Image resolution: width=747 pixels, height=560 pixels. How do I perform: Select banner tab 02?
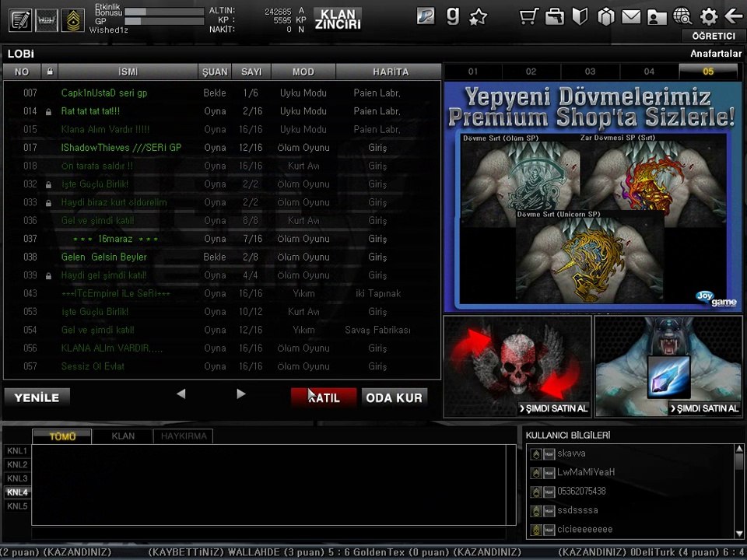(x=531, y=72)
